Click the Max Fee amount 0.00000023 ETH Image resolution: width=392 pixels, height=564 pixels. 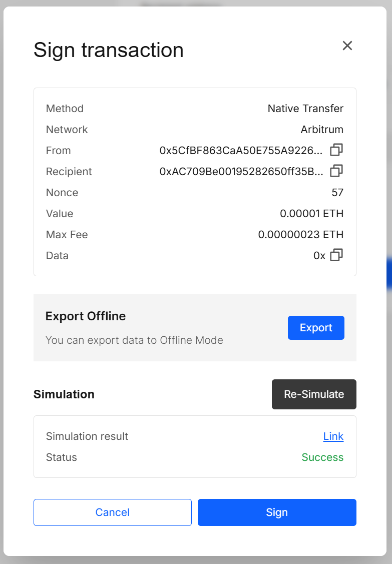[300, 235]
